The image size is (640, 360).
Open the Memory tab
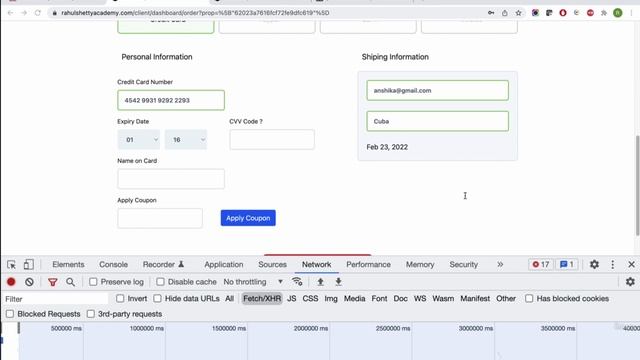pos(420,264)
